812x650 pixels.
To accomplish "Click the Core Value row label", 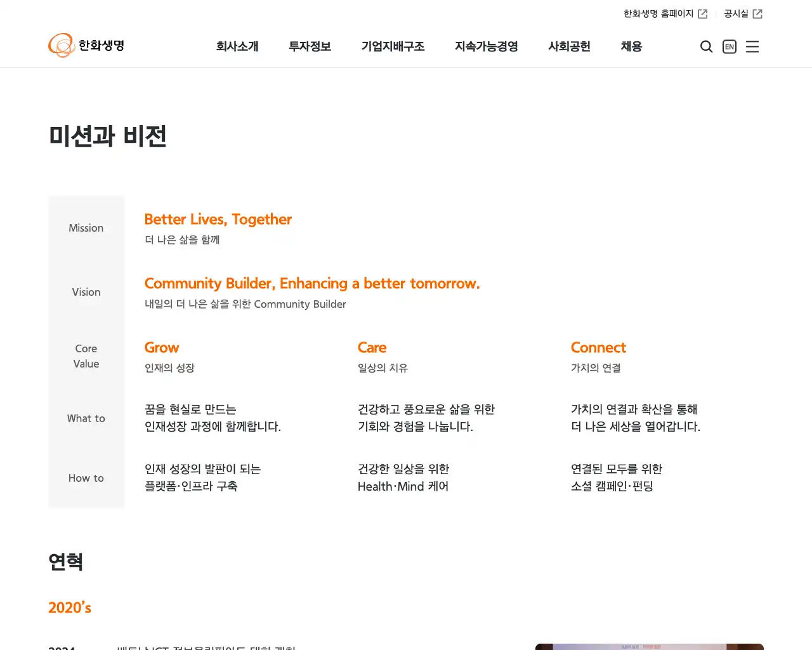I will [x=86, y=356].
